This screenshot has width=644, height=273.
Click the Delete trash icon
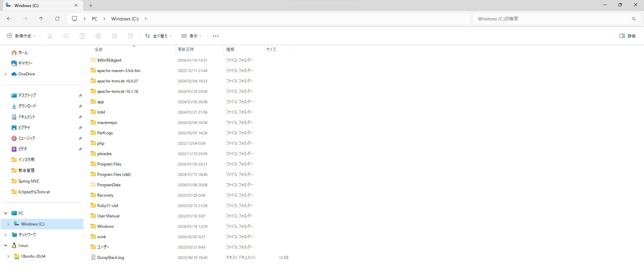[x=130, y=36]
